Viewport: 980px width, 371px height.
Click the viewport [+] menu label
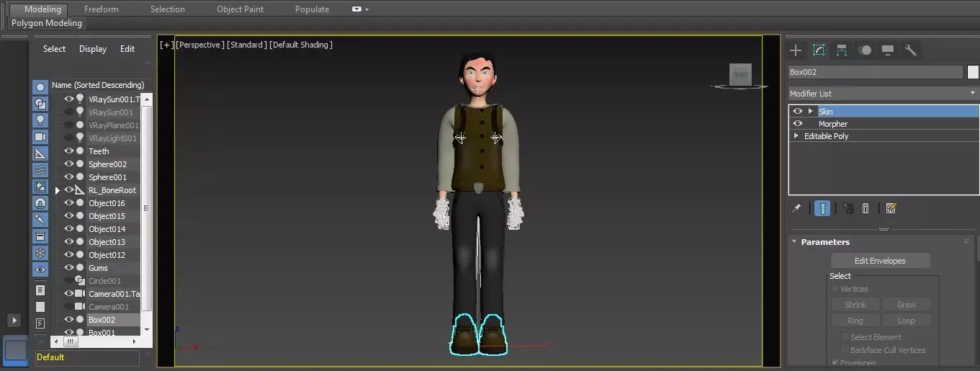tap(166, 45)
